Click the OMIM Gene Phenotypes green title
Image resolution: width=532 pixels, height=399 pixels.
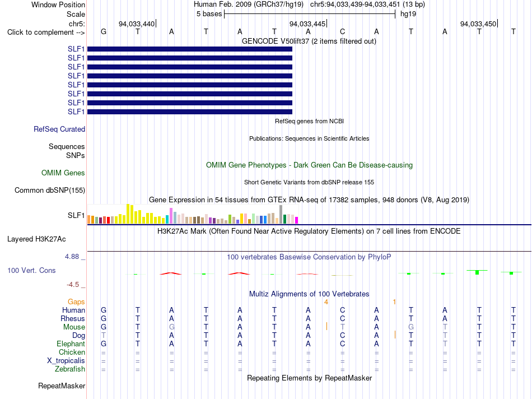[x=310, y=165]
